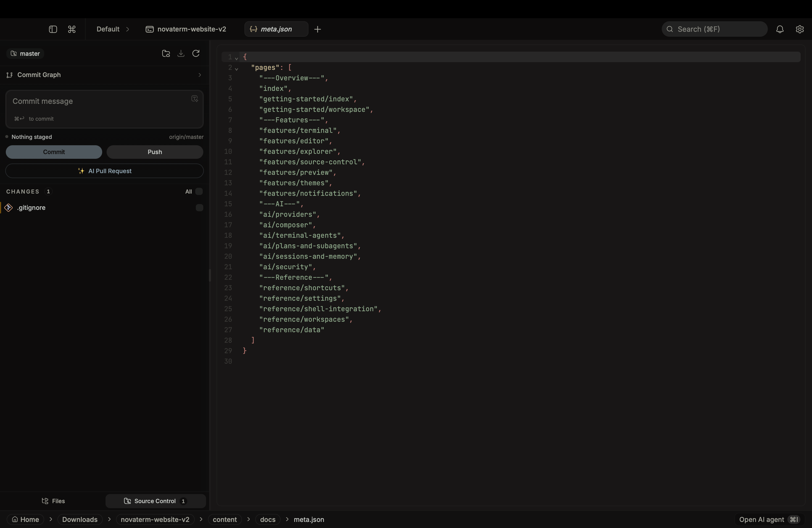Open folder icon next to master branch
Screen dimensions: 812x528
pos(166,54)
